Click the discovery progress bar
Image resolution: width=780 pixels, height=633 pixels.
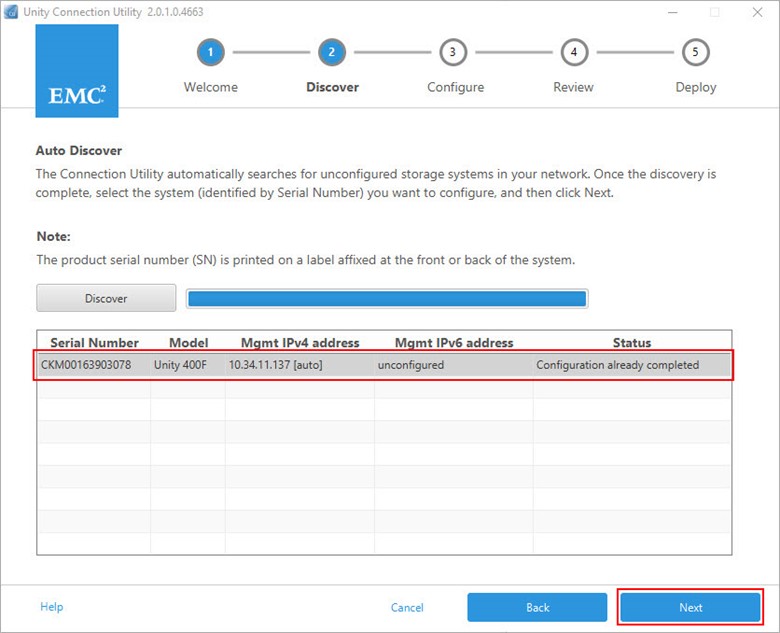(x=387, y=299)
